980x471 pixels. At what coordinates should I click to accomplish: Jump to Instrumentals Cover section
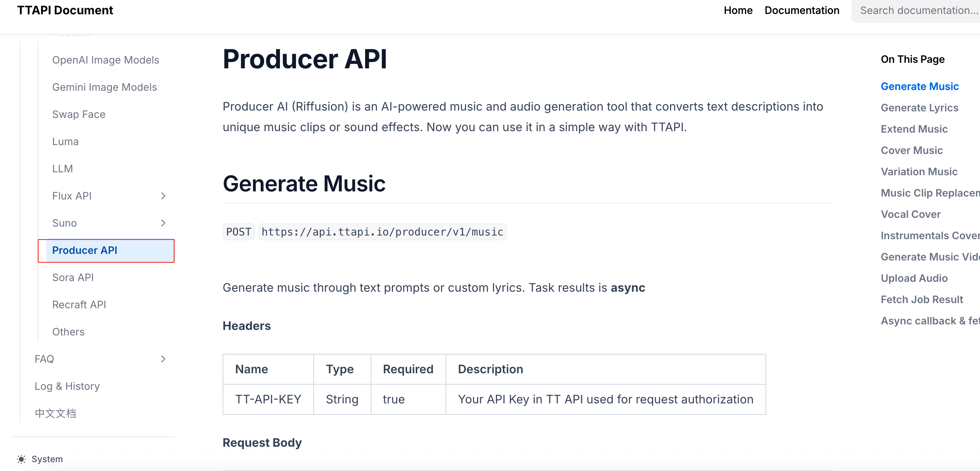tap(930, 235)
